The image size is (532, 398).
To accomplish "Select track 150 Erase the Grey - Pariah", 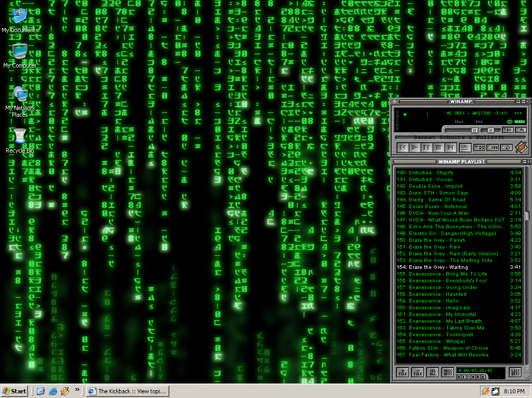I will [459, 240].
